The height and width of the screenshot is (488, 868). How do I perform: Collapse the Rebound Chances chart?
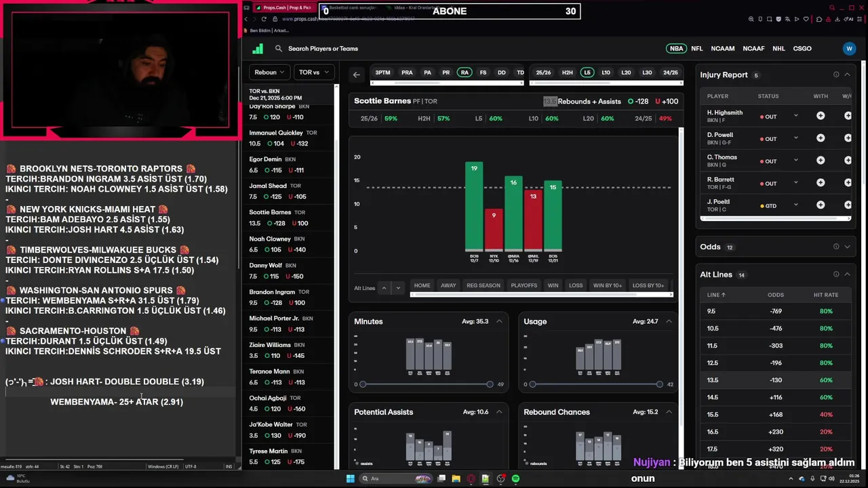(x=669, y=411)
